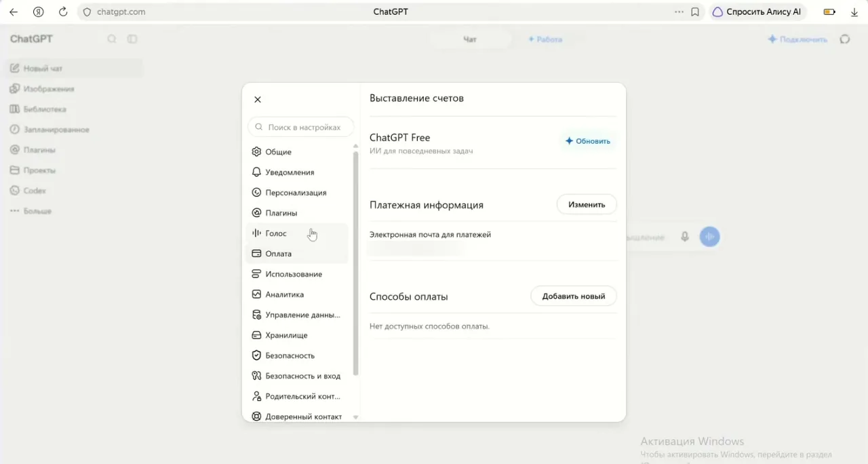Expand Больше in the ChatGPT sidebar

75,211
